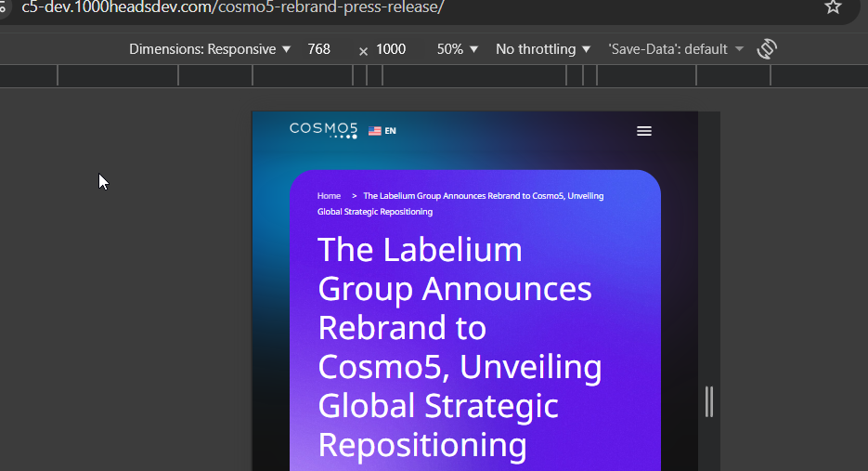Rotate the device viewport orientation
The width and height of the screenshot is (868, 471).
[x=767, y=48]
